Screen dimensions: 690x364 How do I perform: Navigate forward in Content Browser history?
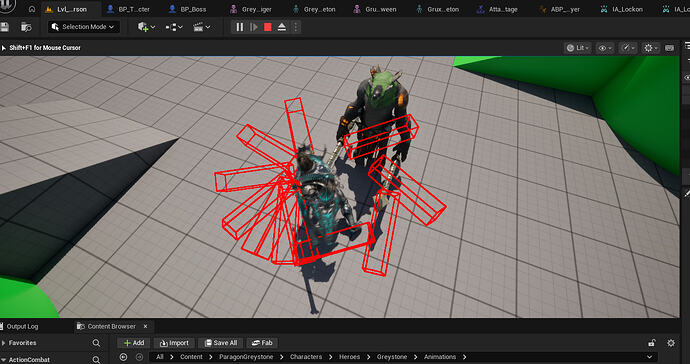139,357
